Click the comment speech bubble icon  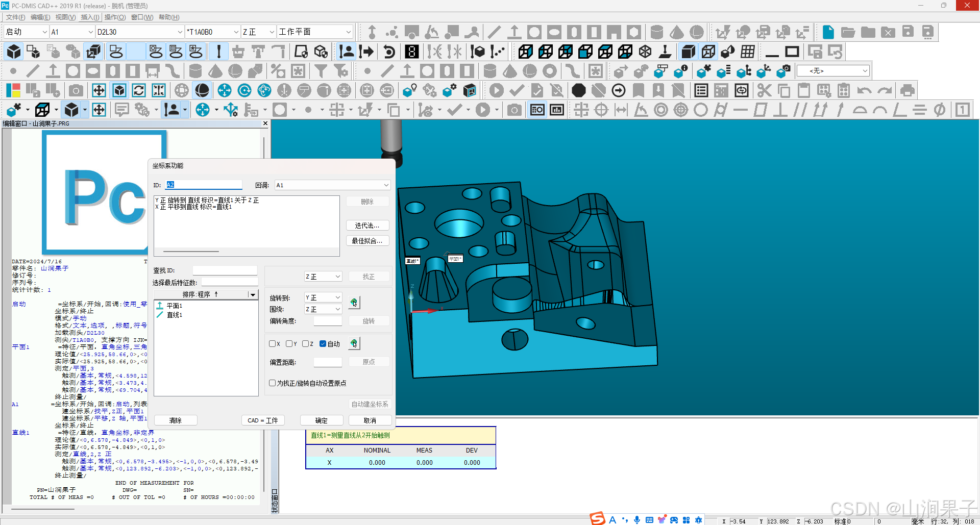point(121,110)
